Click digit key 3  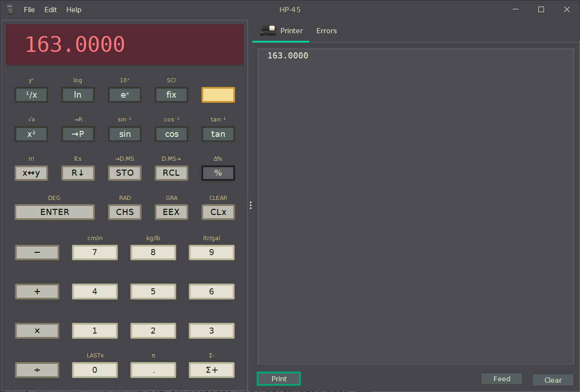[212, 331]
